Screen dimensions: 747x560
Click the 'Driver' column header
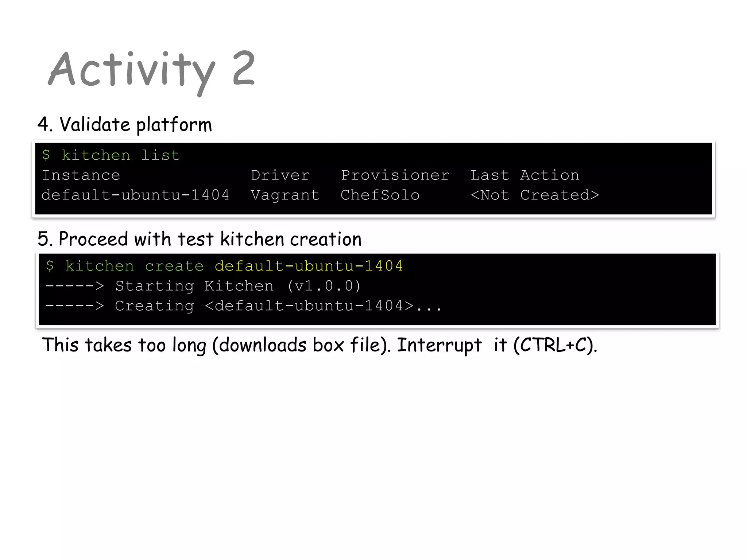pos(280,175)
